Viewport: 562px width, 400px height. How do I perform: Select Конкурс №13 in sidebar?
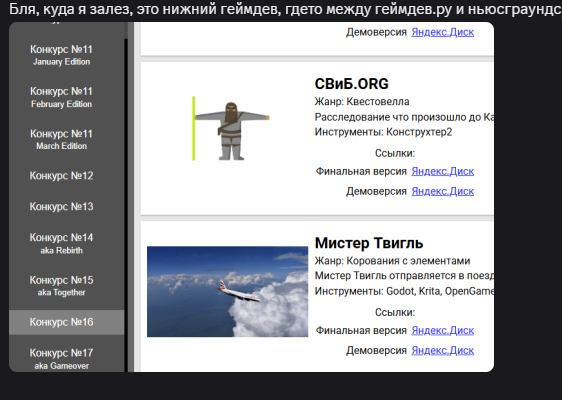click(x=61, y=206)
